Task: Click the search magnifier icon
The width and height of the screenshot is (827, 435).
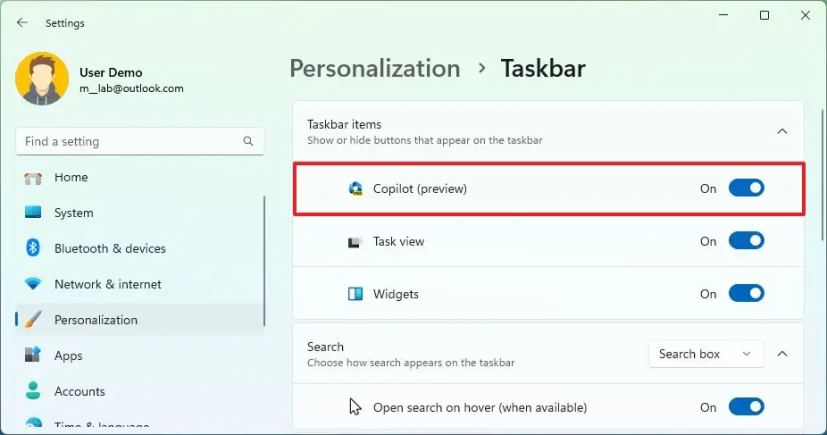Action: coord(248,141)
